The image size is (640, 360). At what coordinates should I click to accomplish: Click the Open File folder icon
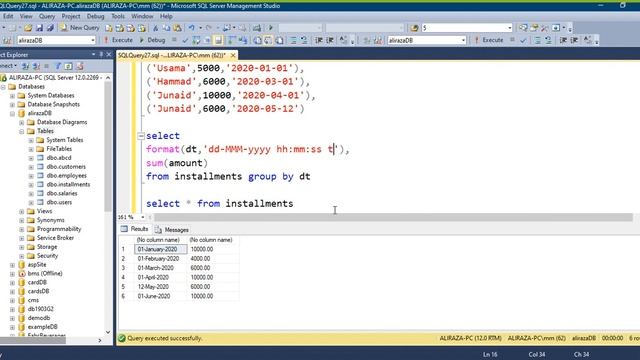pyautogui.click(x=28, y=28)
